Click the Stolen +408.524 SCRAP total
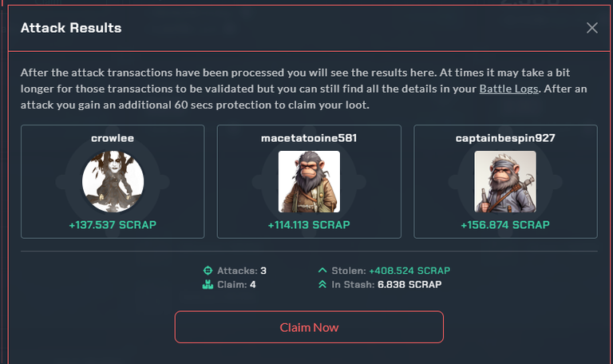 click(409, 271)
